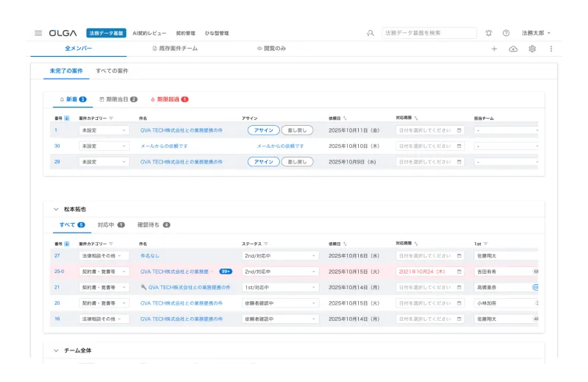Viewport: 588px width, 382px height.
Task: Switch to すべての案件 tab
Action: point(112,71)
